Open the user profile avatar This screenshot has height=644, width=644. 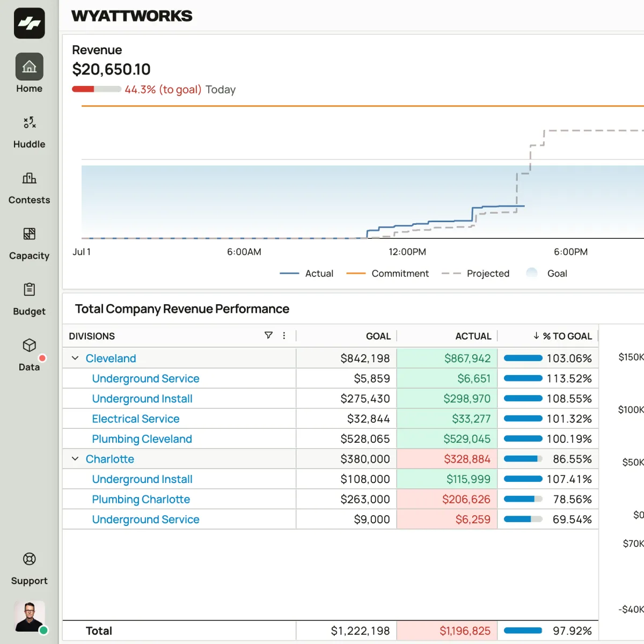[x=30, y=616]
